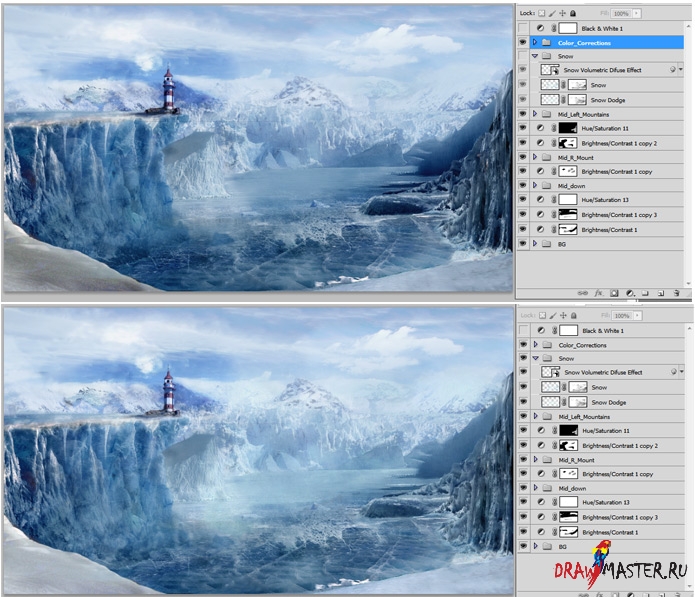Click smart filter indicator on upper Snow Volumetric Difuse Effect
This screenshot has height=597, width=695.
pos(672,70)
